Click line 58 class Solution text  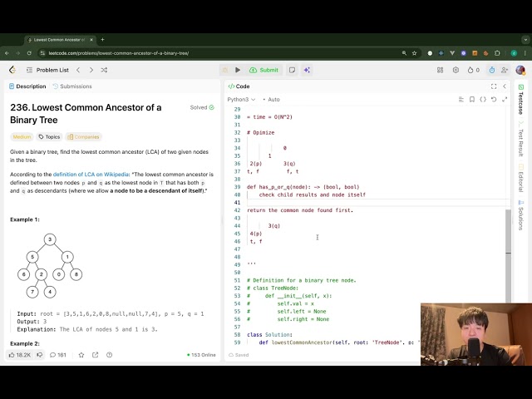coord(269,334)
